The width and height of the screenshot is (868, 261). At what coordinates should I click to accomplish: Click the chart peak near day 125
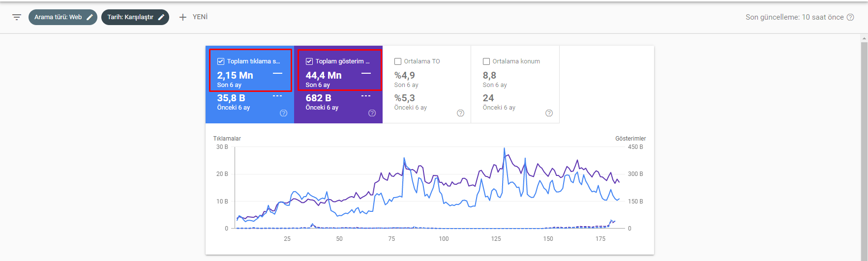(504, 148)
